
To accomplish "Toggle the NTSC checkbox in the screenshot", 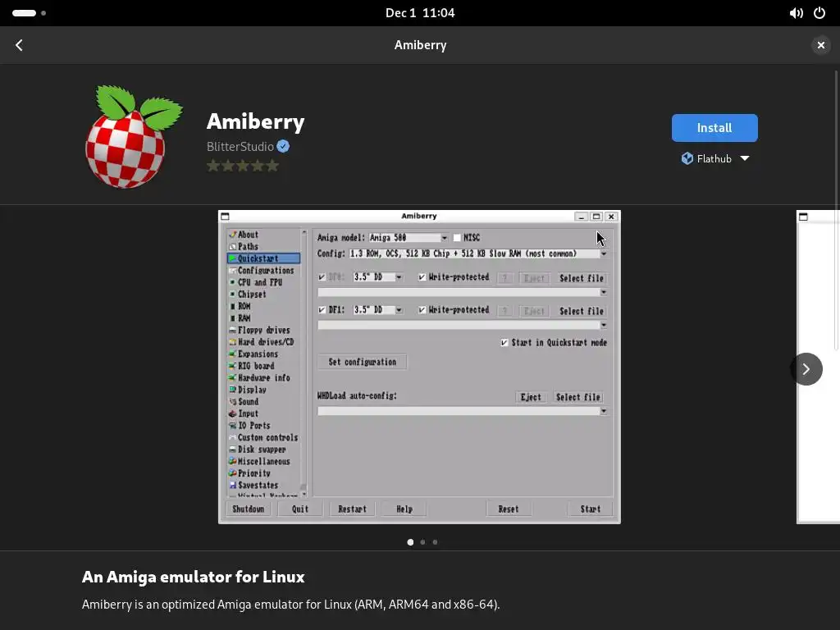I will pyautogui.click(x=457, y=237).
